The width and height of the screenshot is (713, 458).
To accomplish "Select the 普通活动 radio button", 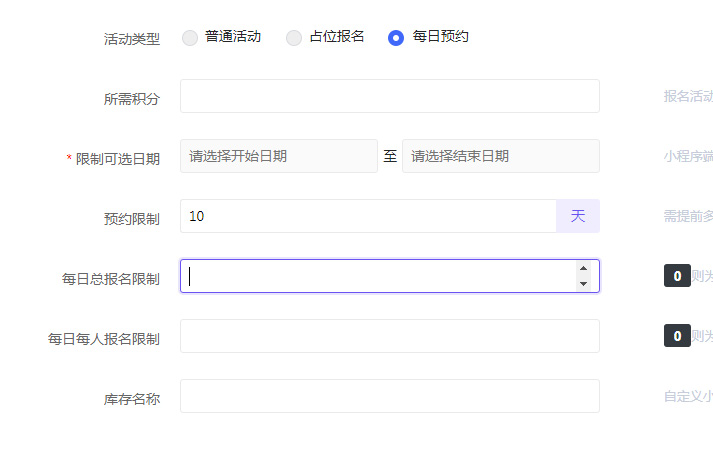I will (190, 38).
